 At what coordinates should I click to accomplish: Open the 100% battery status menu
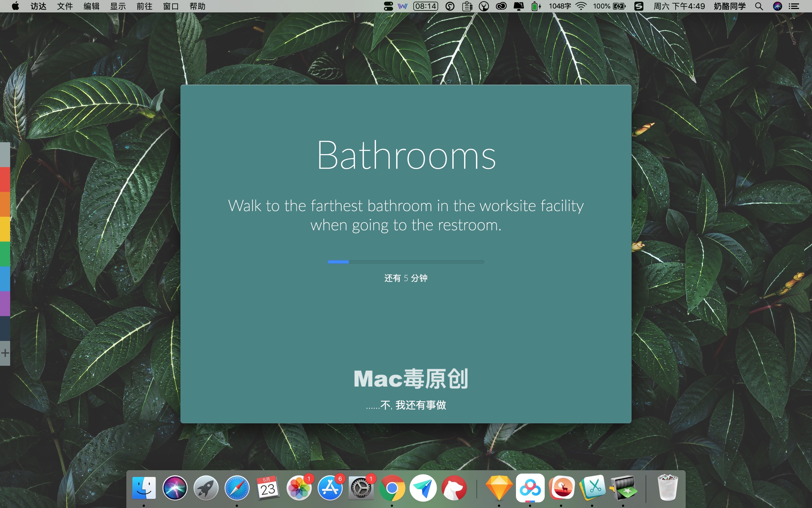tap(609, 6)
